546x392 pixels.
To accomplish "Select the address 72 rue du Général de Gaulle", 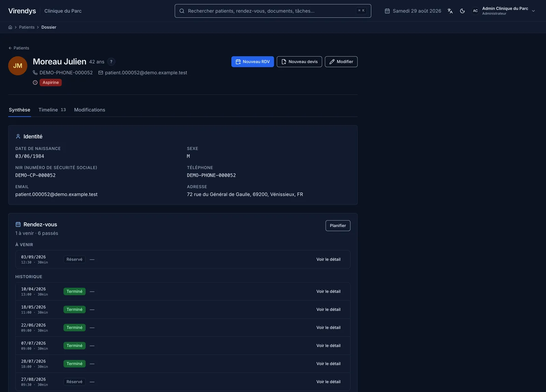I will click(x=245, y=194).
